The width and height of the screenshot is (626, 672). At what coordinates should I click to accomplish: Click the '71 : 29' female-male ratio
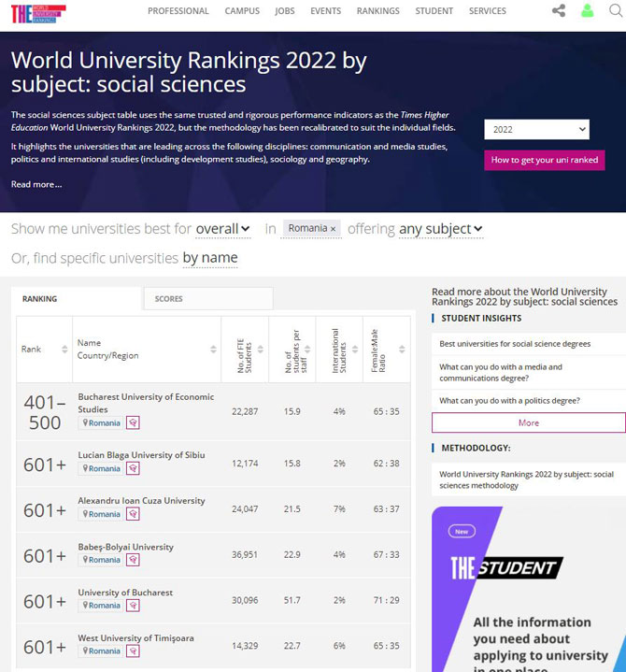(x=386, y=600)
